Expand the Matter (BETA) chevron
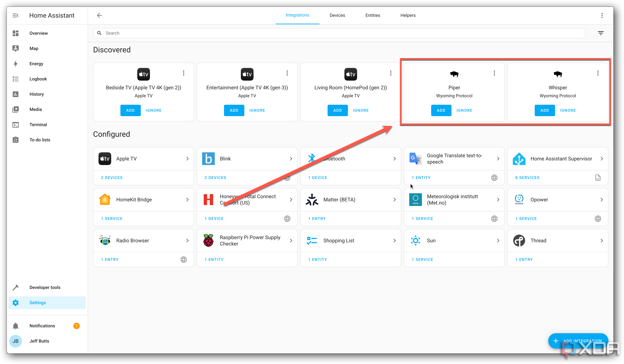 click(394, 200)
